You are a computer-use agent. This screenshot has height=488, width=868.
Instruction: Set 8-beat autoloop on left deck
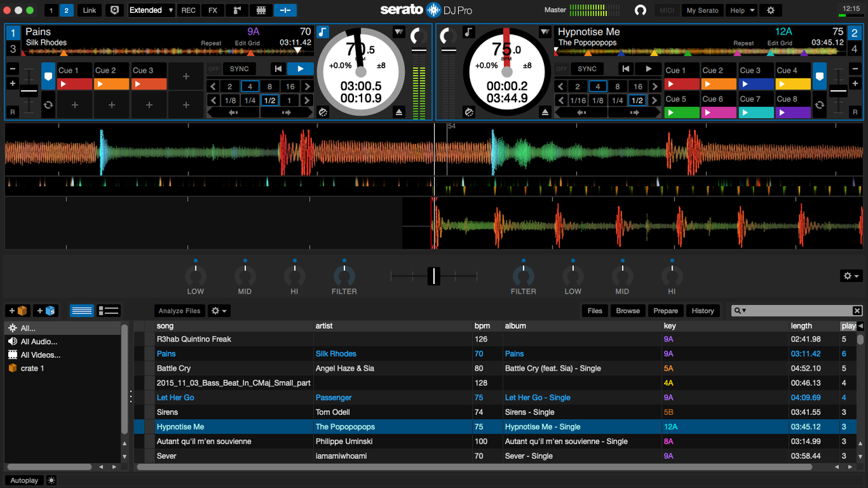click(x=270, y=87)
